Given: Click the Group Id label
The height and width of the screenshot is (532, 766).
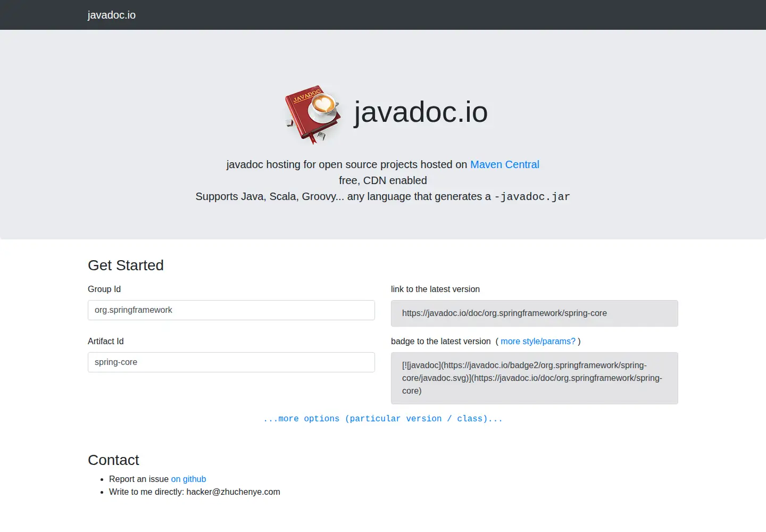Looking at the screenshot, I should (x=104, y=289).
